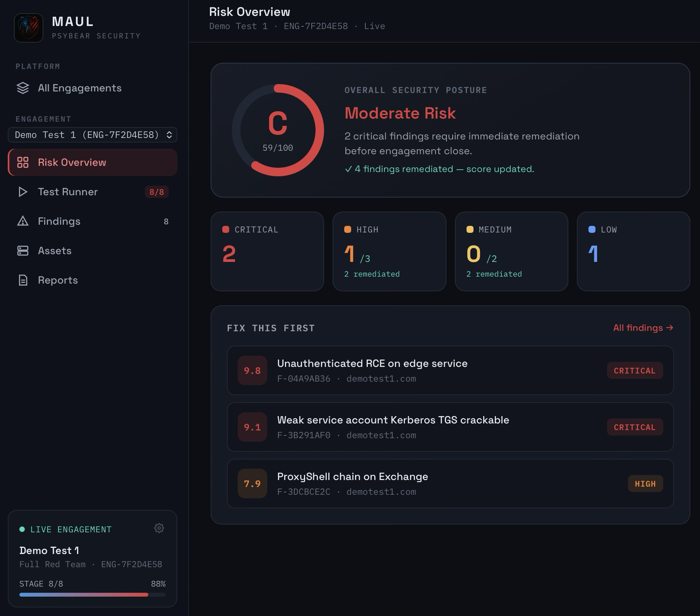Click the 2 remediated note under Medium
Screen dimensions: 700x616
494,274
